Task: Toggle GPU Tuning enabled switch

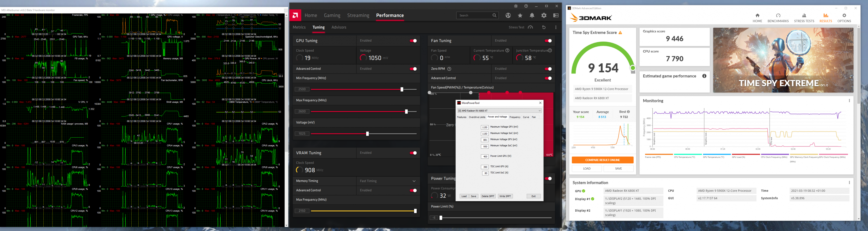Action: point(413,40)
